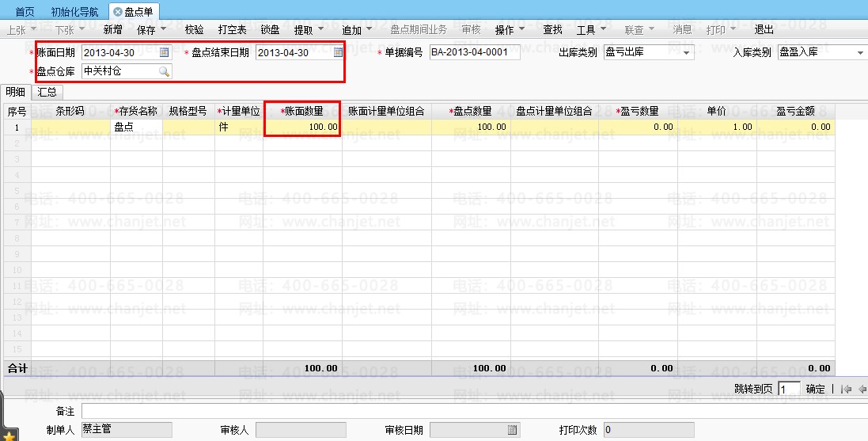Switch to the 首页 tab
868x441 pixels.
click(25, 12)
